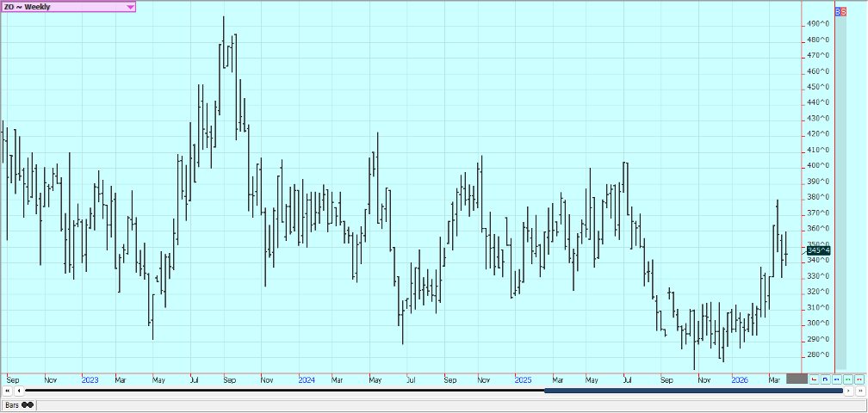
Task: Click the red dash icon at far right
Action: pyautogui.click(x=859, y=379)
